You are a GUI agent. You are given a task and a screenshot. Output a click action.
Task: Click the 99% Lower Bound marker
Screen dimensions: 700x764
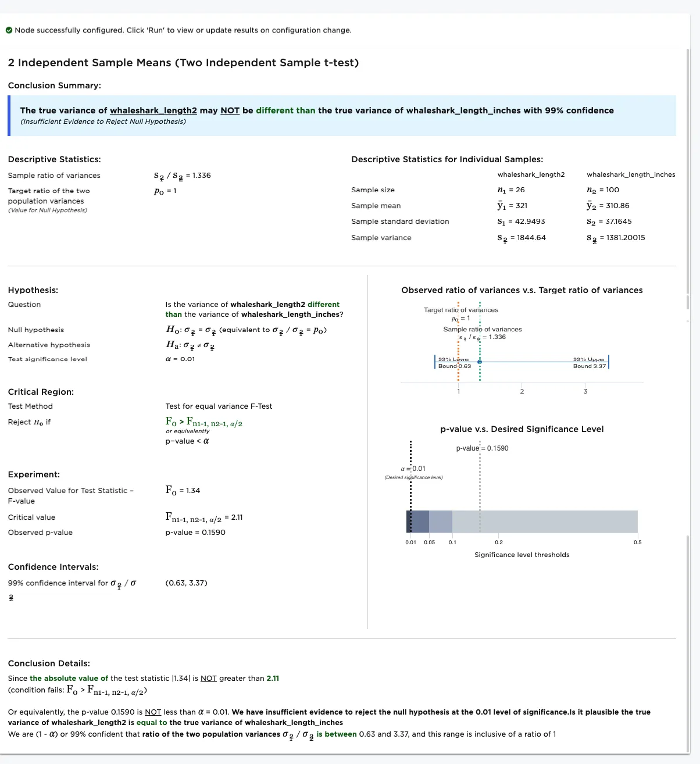435,362
